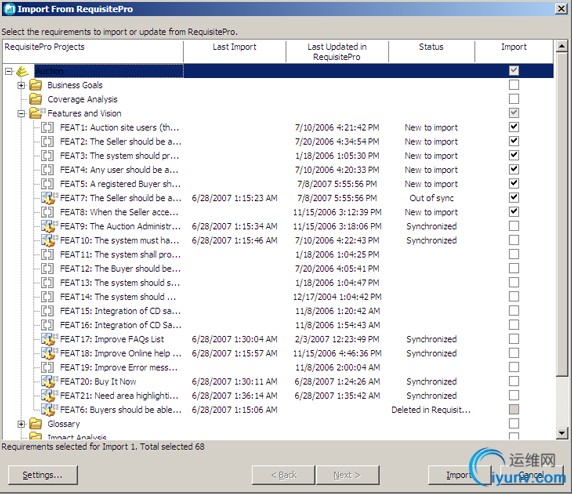This screenshot has height=494, width=572.
Task: Click the FEAT17 imported requirement icon
Action: point(48,339)
